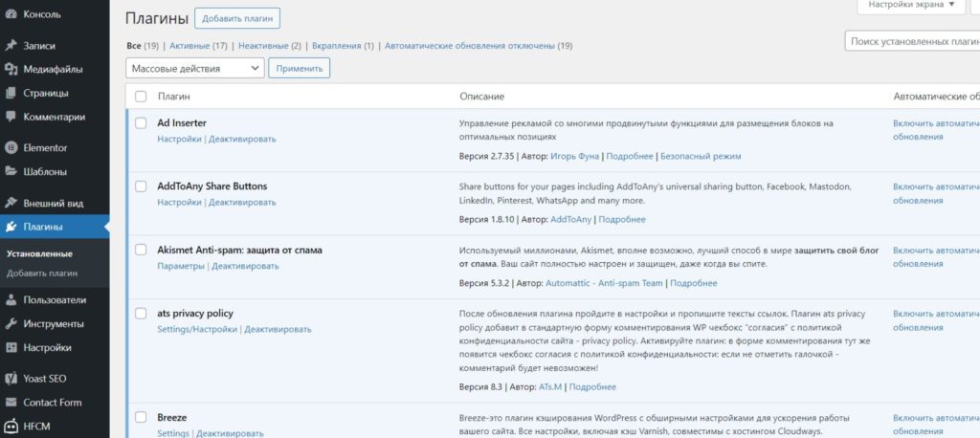980x438 pixels.
Task: Deactivate ats privacy policy plugin
Action: [x=278, y=329]
